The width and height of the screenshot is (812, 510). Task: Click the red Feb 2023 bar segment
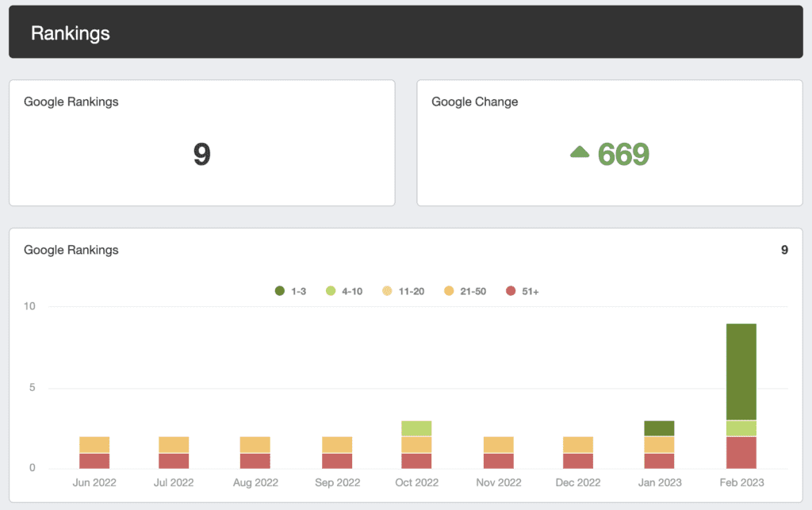[741, 453]
